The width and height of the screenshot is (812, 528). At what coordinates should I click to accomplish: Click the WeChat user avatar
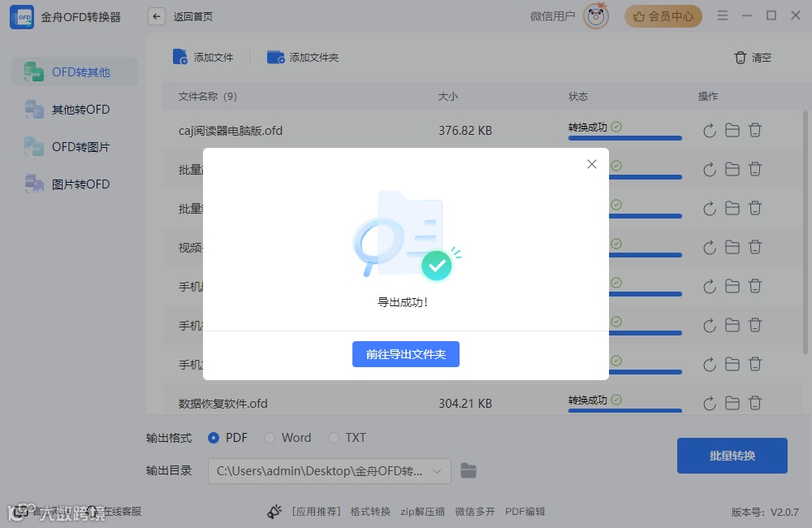pos(596,16)
